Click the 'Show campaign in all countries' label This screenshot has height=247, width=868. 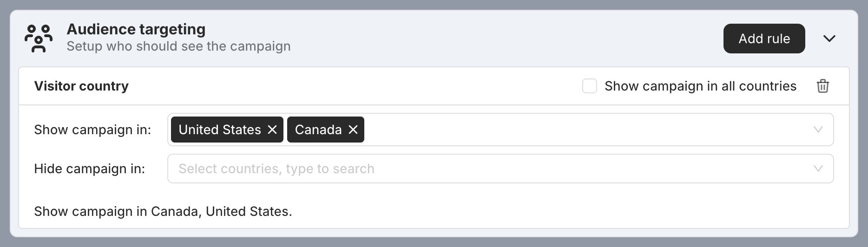[700, 86]
